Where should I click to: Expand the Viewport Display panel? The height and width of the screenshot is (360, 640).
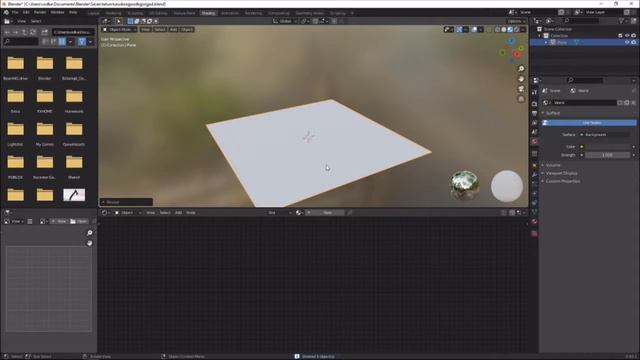pos(560,173)
